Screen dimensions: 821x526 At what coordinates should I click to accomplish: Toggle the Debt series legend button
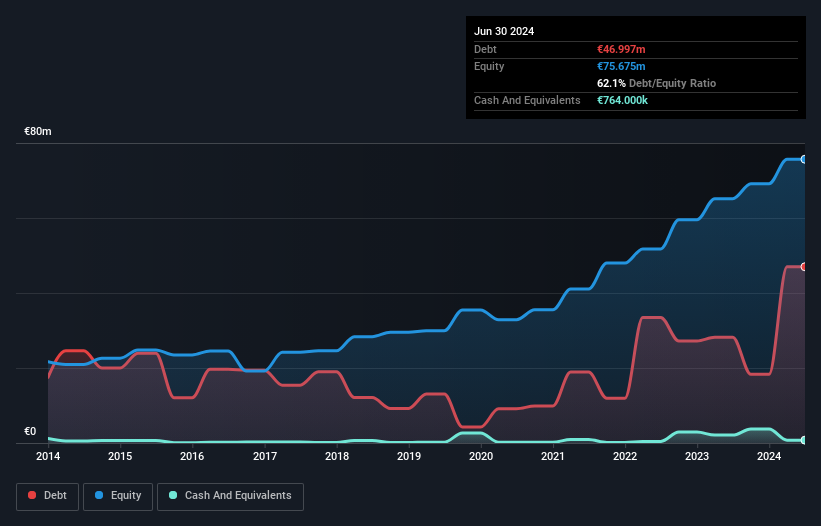(x=48, y=496)
